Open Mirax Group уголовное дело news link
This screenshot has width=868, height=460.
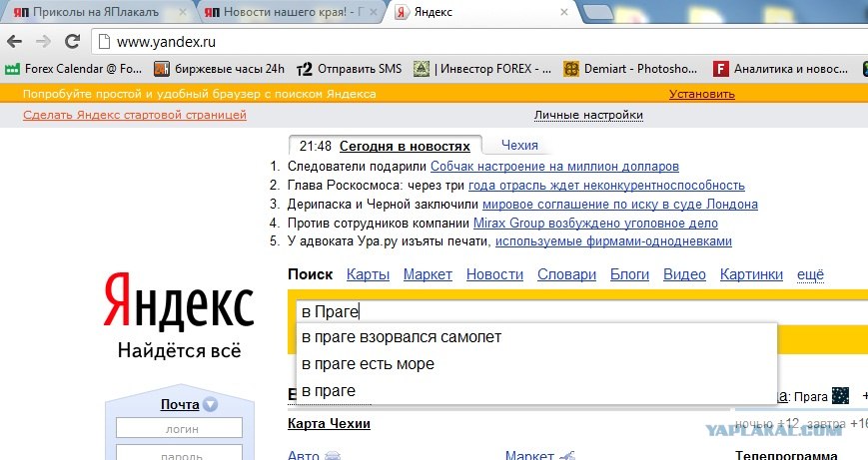[595, 223]
